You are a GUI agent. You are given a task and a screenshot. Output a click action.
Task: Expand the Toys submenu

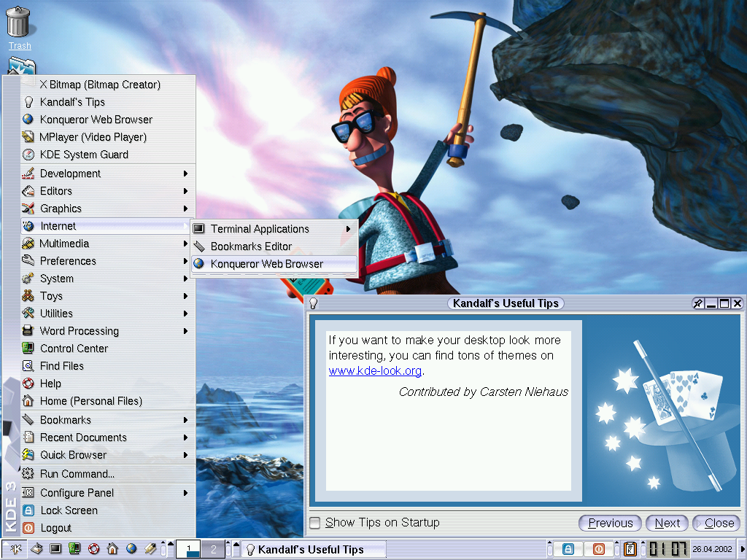coord(108,296)
